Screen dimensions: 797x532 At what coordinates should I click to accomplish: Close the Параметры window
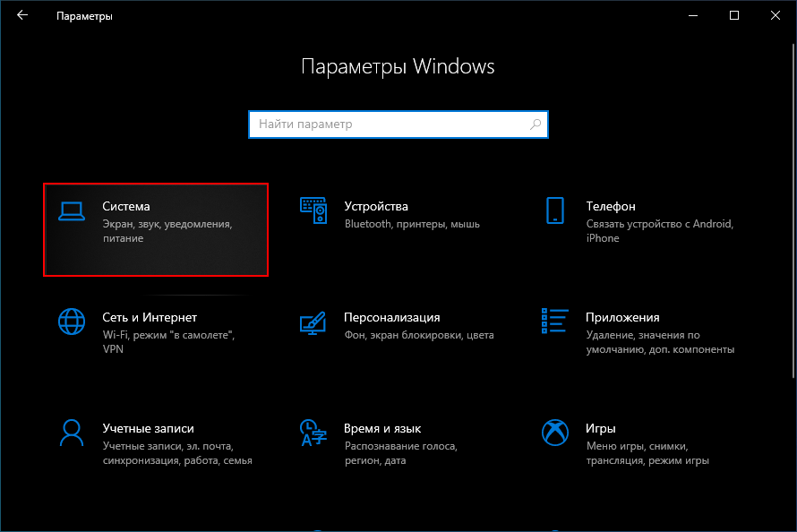pos(776,15)
